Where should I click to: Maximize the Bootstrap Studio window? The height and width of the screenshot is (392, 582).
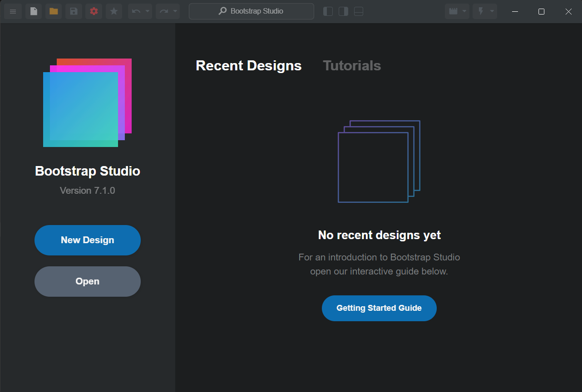click(x=541, y=11)
